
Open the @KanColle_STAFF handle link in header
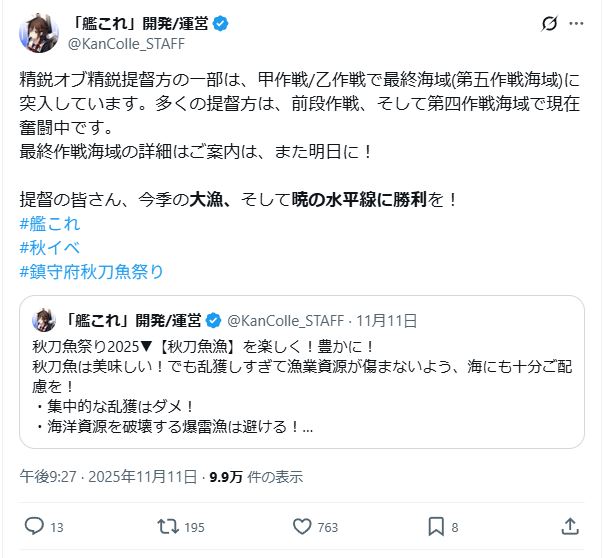[x=125, y=44]
